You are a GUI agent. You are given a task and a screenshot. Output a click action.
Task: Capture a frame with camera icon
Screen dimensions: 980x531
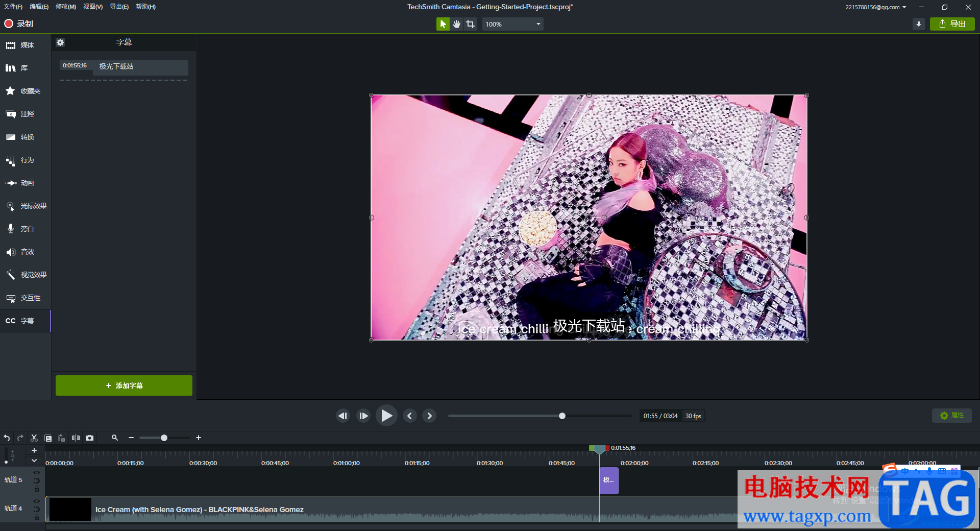point(90,438)
